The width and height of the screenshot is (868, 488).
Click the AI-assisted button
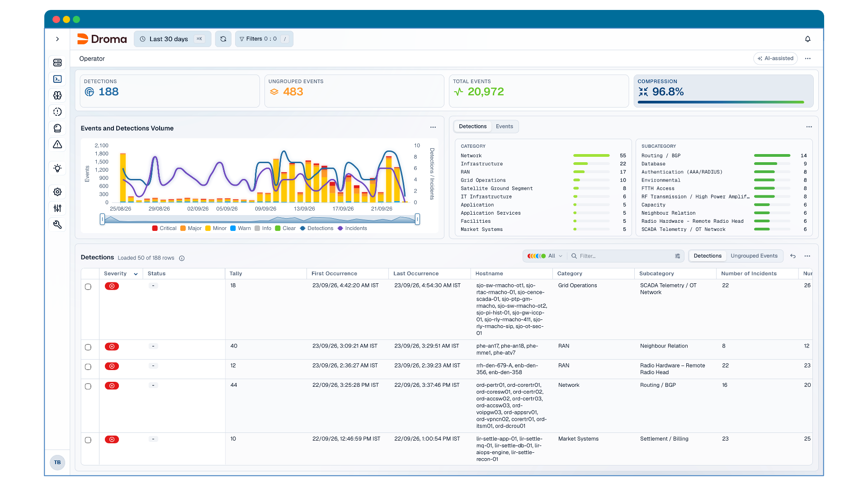[775, 58]
